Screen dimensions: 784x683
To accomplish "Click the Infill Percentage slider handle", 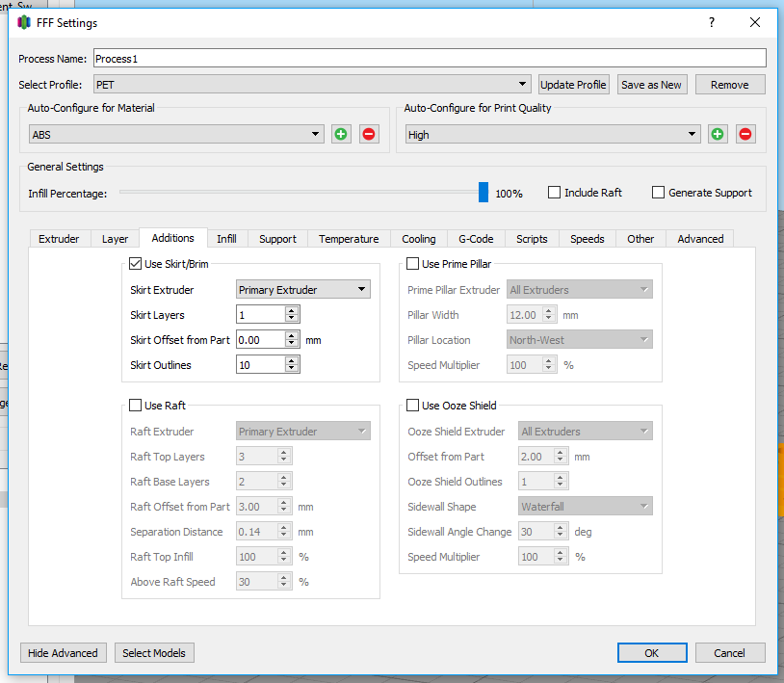I will point(483,192).
